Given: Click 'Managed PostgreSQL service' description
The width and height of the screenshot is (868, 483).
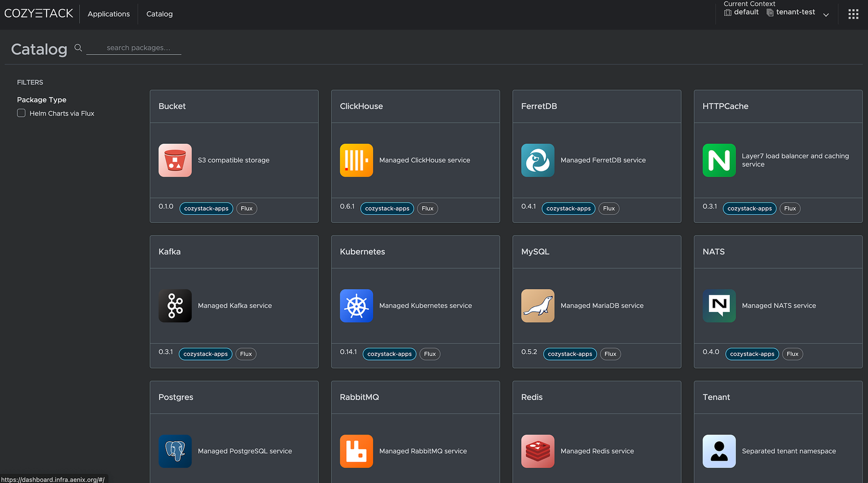Looking at the screenshot, I should tap(245, 451).
